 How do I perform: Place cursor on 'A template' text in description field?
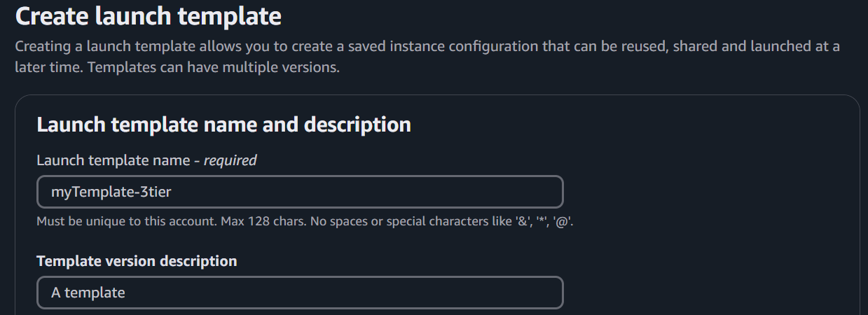tap(88, 293)
